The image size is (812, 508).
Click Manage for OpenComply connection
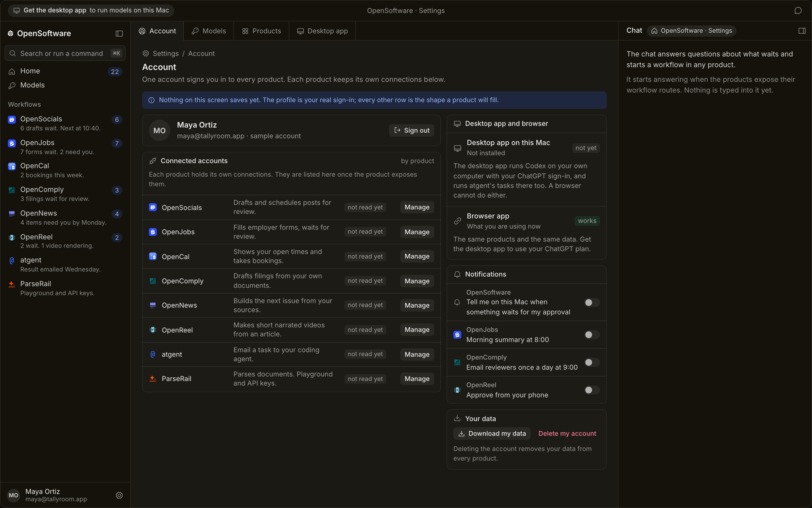click(417, 281)
